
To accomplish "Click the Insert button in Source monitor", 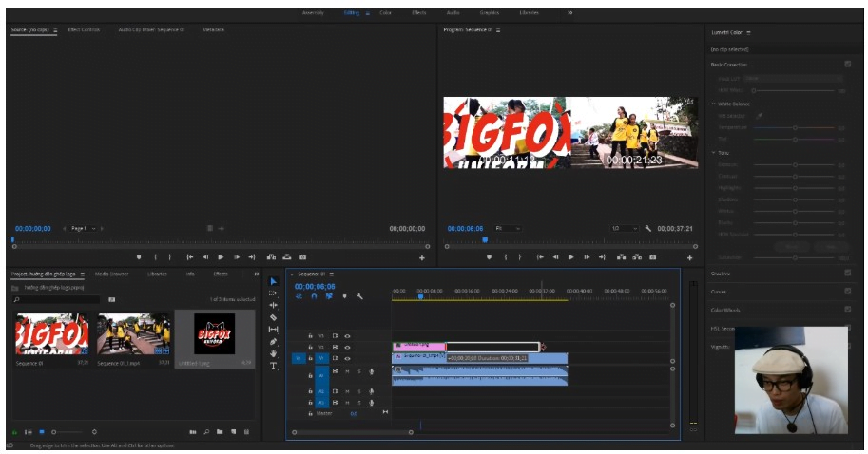I will (271, 257).
